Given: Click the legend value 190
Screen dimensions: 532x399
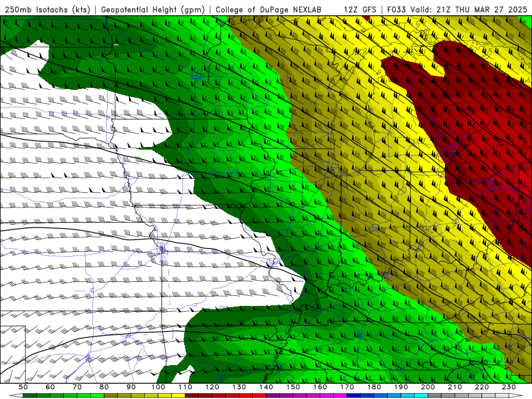Looking at the screenshot, I should coord(401,387).
